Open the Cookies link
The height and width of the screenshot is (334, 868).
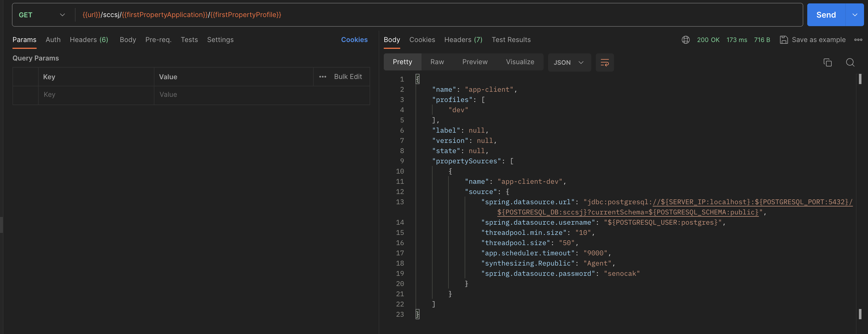coord(354,40)
